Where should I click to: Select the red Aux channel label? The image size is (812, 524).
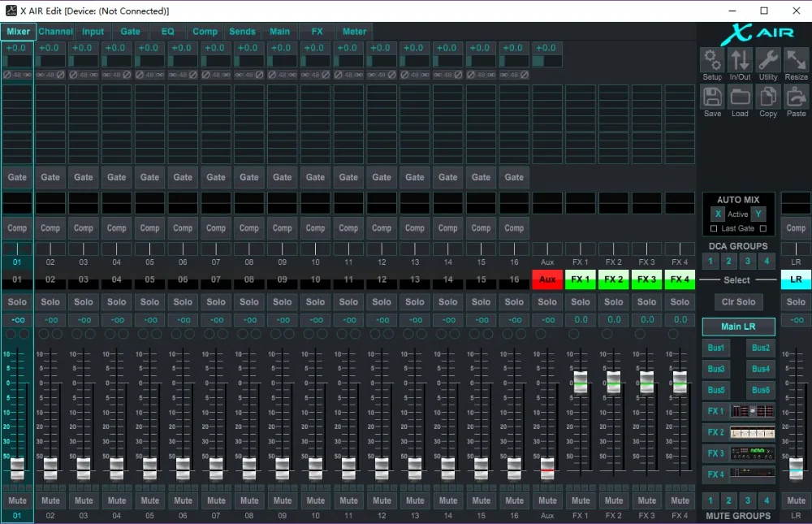pyautogui.click(x=547, y=279)
